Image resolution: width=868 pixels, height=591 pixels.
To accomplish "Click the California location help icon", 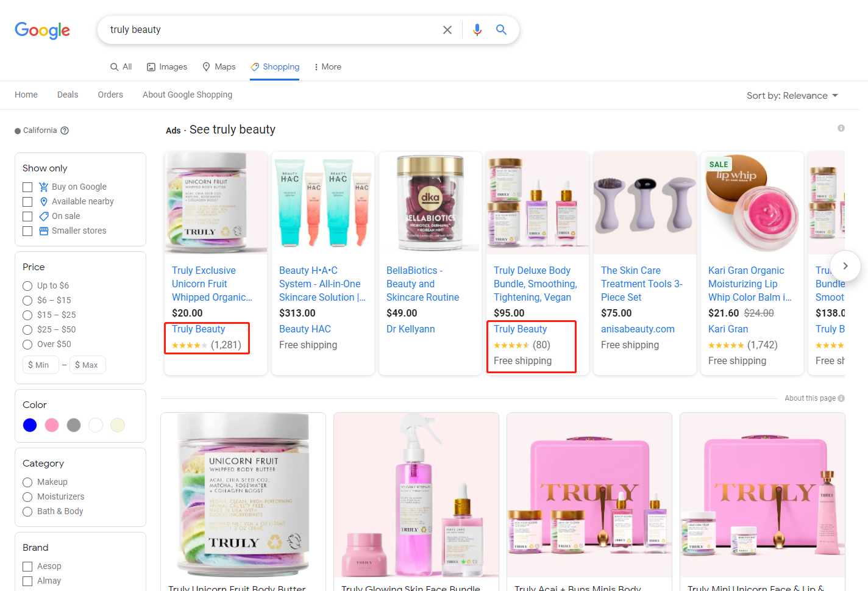I will [65, 131].
